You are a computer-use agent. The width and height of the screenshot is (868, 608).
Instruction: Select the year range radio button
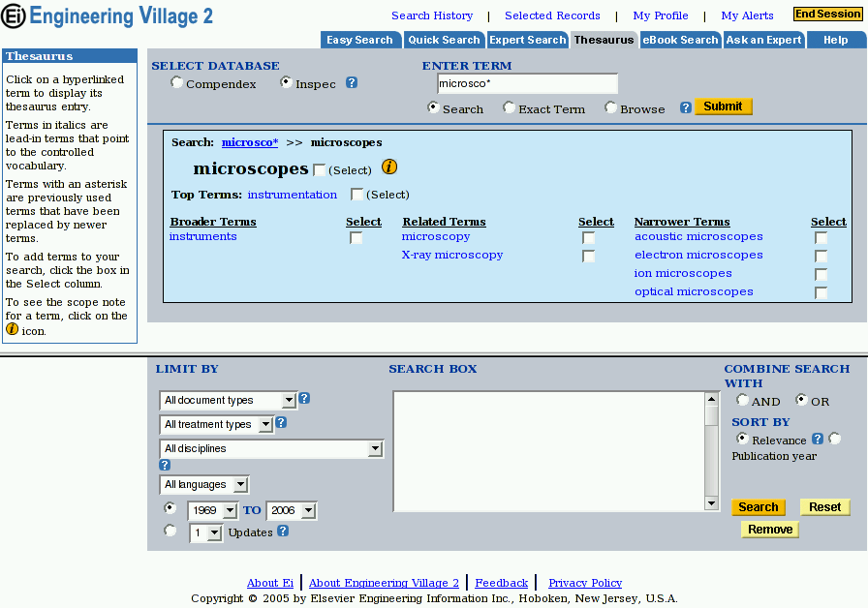170,508
